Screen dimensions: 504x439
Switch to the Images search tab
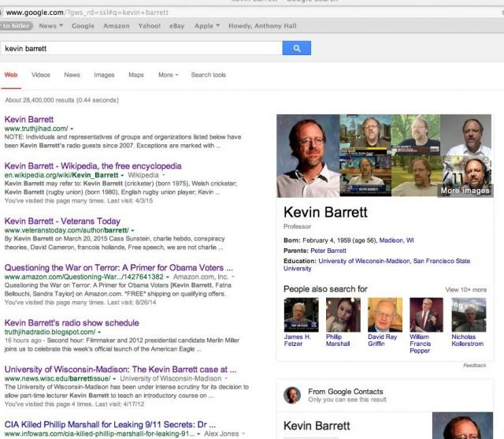click(x=104, y=75)
